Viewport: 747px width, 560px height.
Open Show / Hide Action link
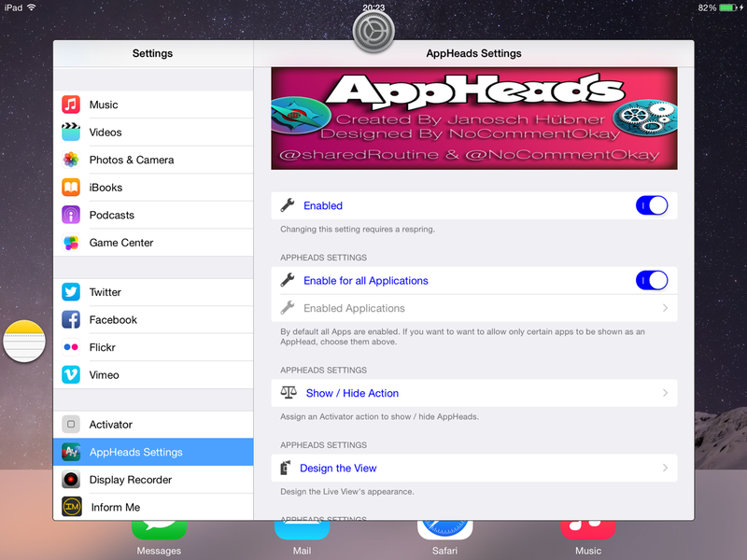point(352,393)
